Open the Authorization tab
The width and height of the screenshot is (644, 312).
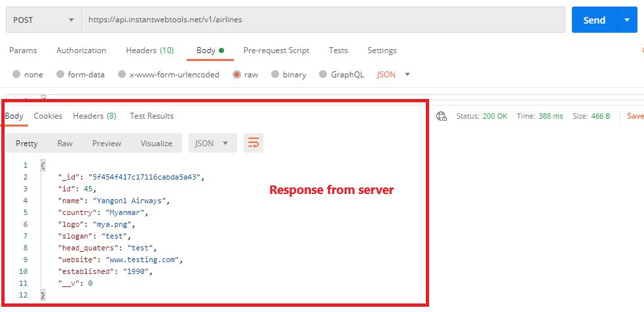[81, 50]
